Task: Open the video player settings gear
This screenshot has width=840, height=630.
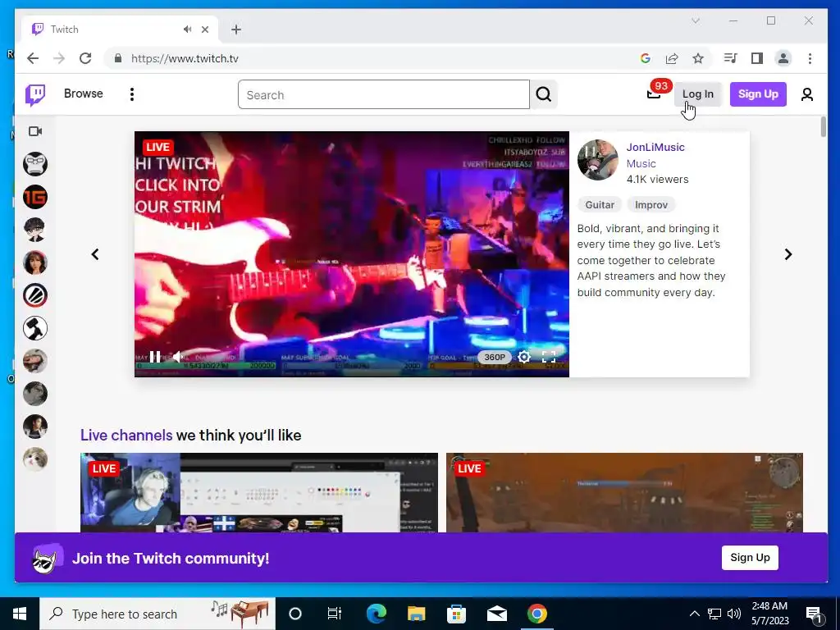Action: 524,357
